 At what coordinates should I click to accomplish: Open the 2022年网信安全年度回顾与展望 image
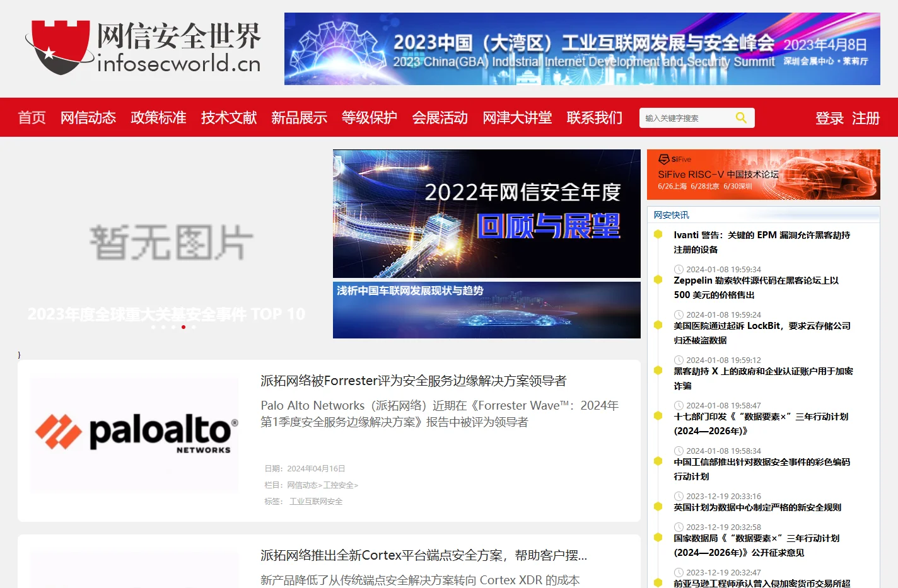(487, 214)
